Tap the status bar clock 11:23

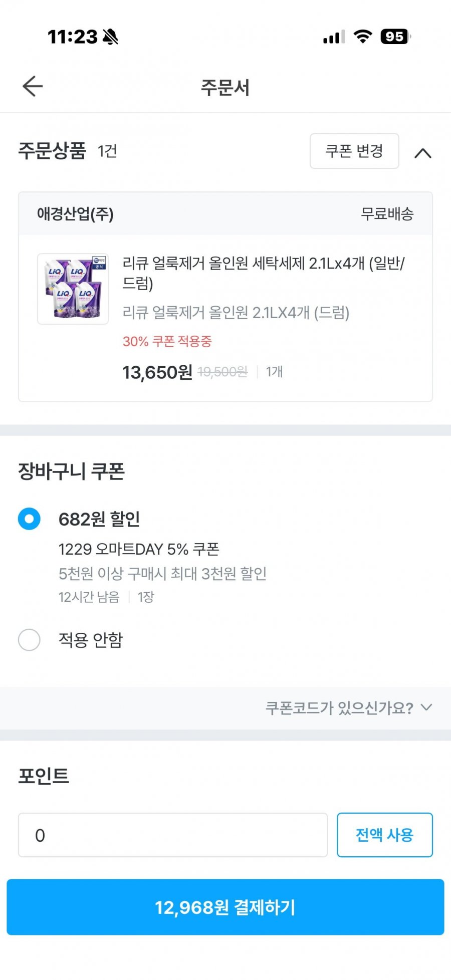tap(72, 37)
